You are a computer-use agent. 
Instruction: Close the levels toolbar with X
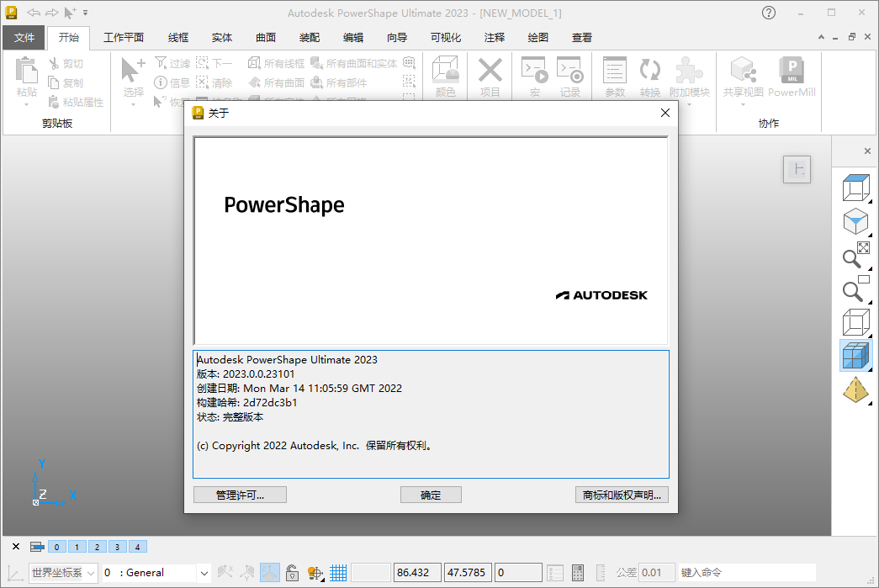(16, 547)
